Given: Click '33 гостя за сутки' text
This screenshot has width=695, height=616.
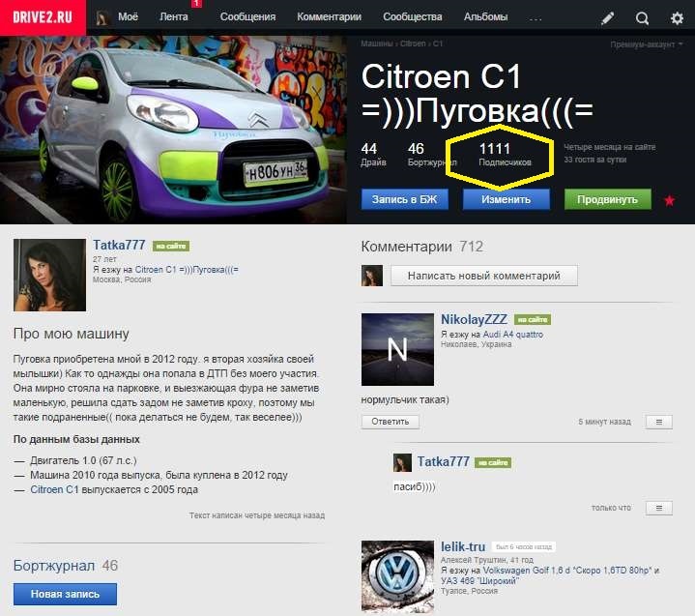Looking at the screenshot, I should [594, 160].
